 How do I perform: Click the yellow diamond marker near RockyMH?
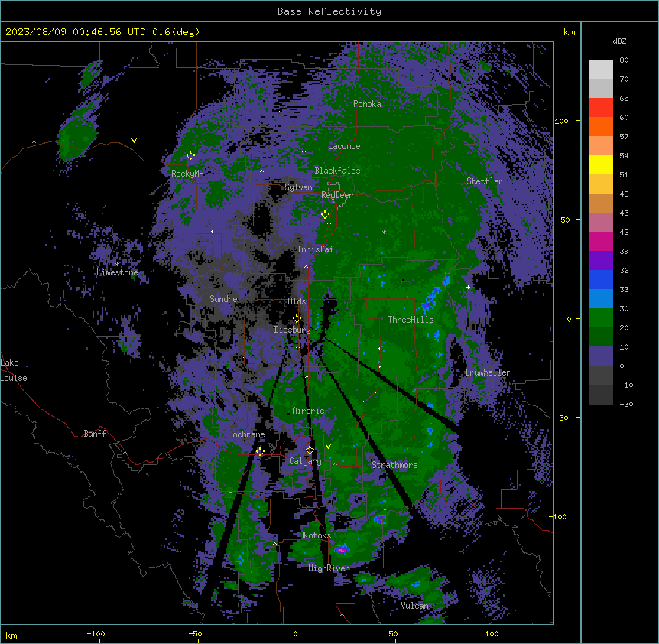coord(190,155)
